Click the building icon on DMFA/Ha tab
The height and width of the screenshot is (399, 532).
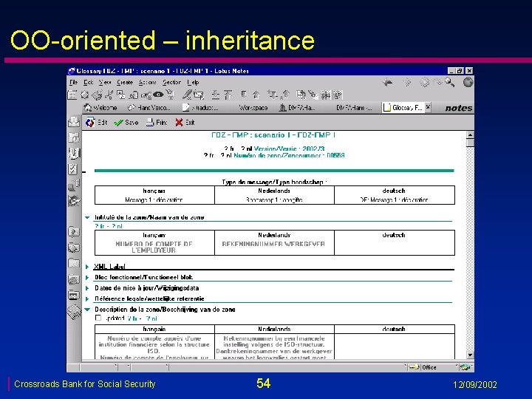282,108
